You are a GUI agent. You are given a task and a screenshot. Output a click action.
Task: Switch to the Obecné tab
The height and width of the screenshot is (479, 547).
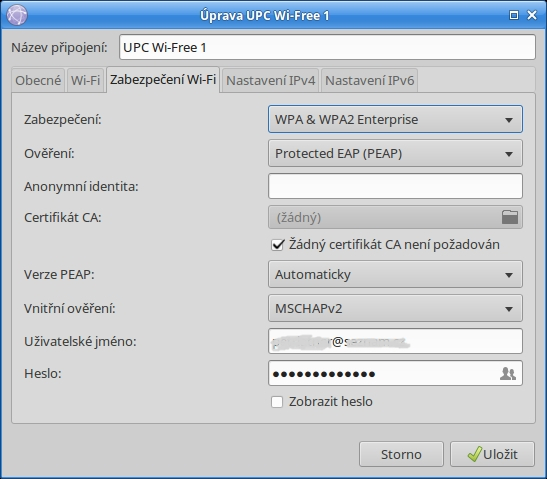point(38,80)
